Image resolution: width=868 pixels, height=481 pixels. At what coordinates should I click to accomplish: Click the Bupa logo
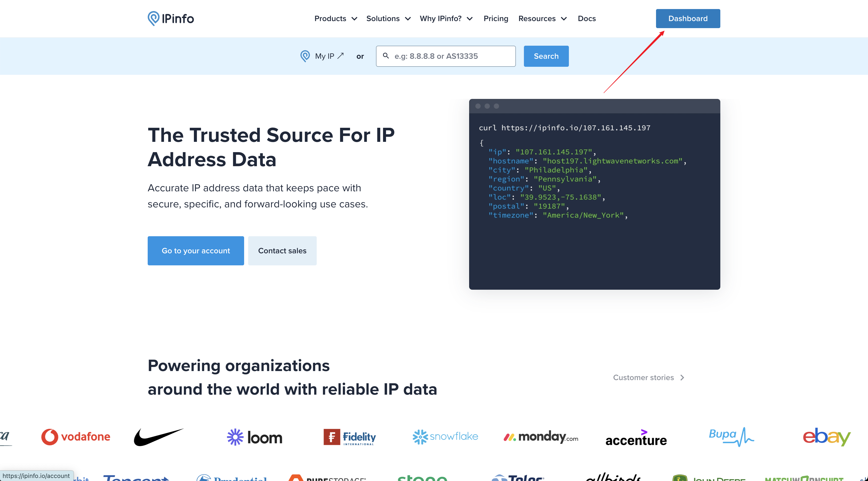click(x=731, y=437)
